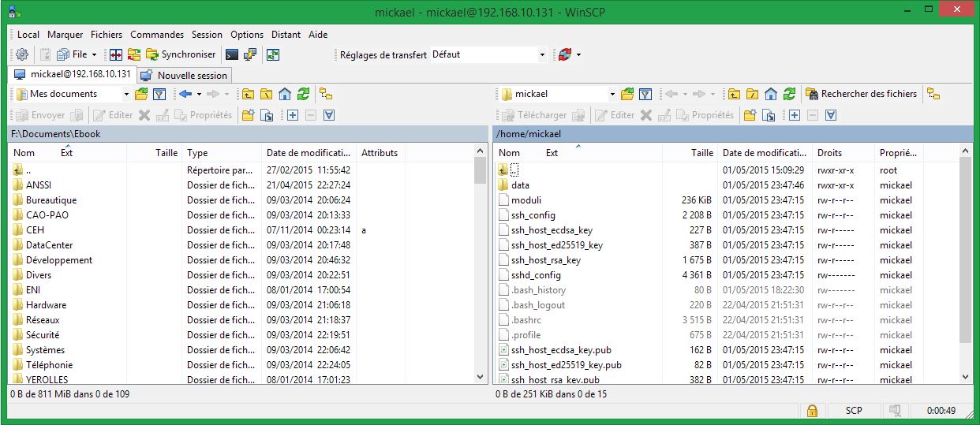Screen dimensions: 980x425
Task: Open the Marquer menu
Action: click(x=65, y=35)
